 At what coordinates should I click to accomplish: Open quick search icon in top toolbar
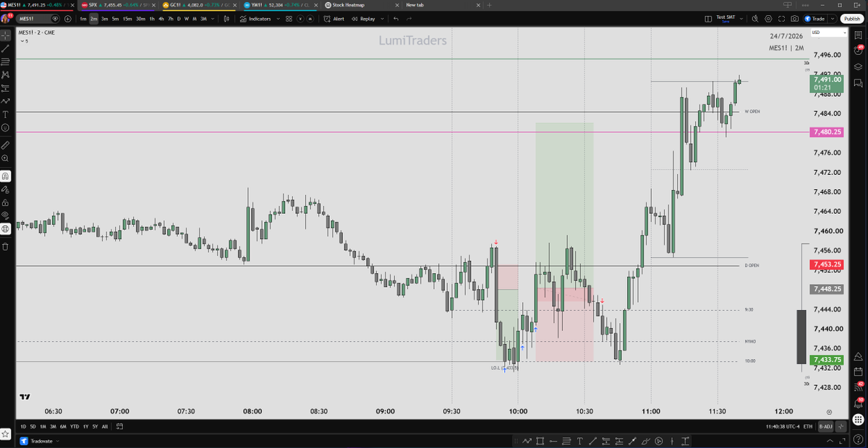click(755, 19)
